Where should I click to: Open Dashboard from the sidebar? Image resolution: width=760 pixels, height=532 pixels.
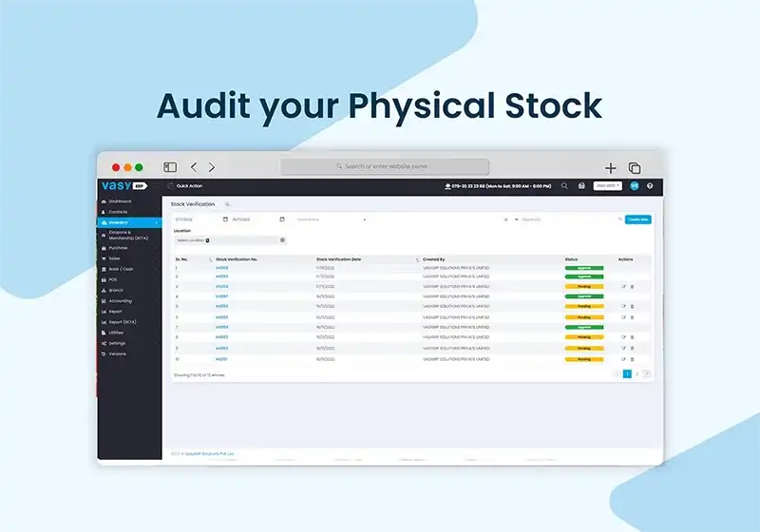129,201
